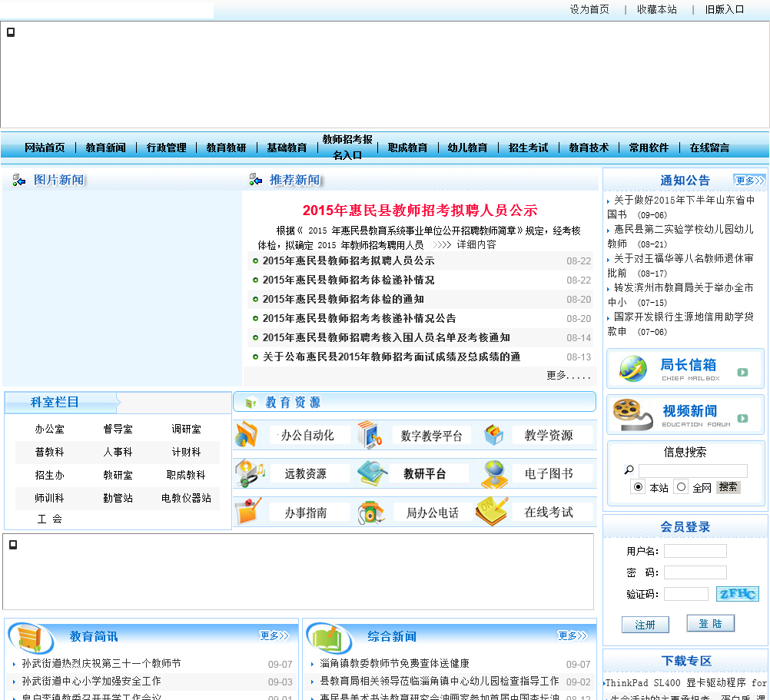Viewport: 770px width, 700px height.
Task: Select the 本站 search radio button
Action: [638, 487]
